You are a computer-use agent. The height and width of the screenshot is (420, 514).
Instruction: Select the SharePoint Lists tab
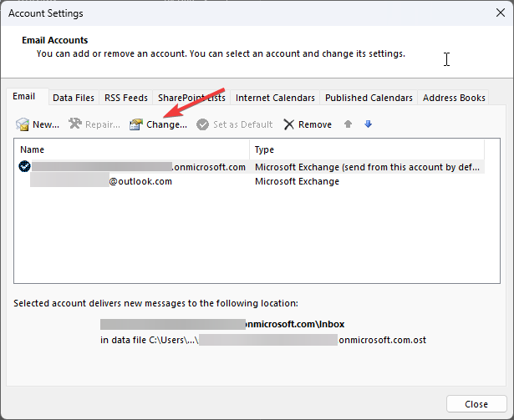pyautogui.click(x=191, y=98)
